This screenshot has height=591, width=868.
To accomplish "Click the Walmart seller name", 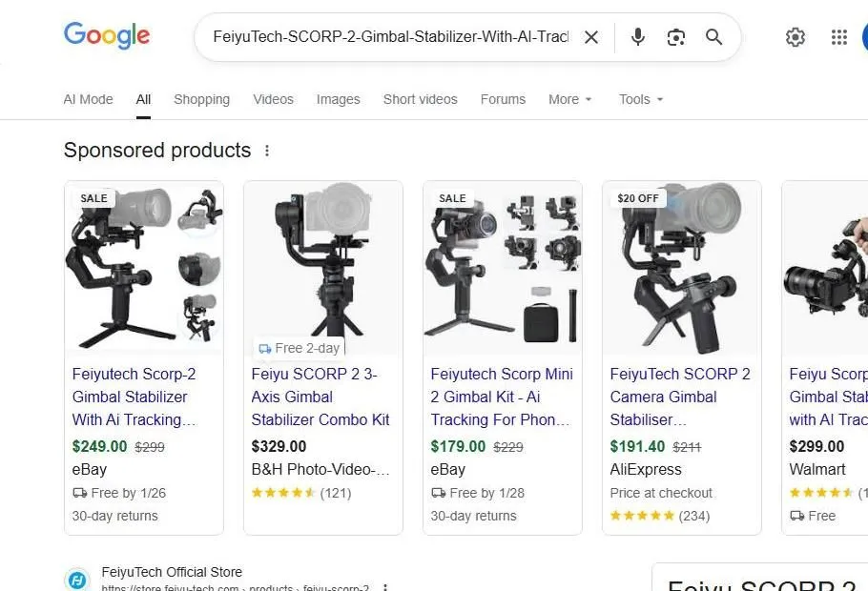I will click(x=817, y=470).
